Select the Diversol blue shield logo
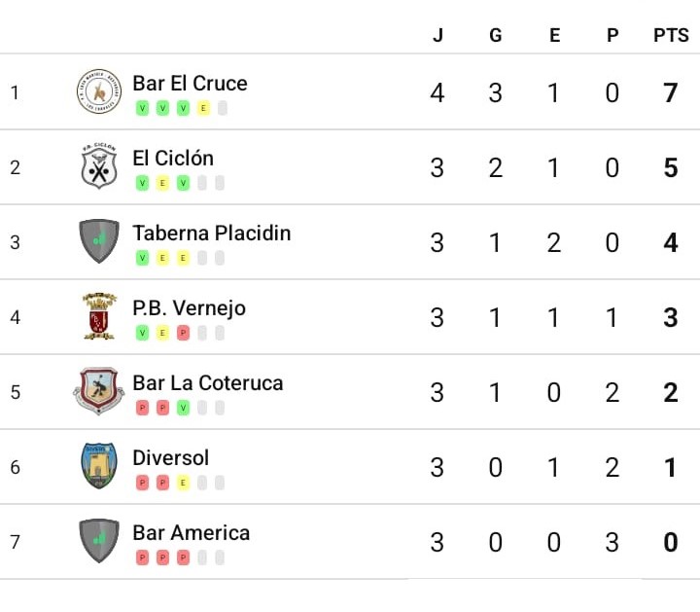Viewport: 700px width, 612px height. pos(98,465)
